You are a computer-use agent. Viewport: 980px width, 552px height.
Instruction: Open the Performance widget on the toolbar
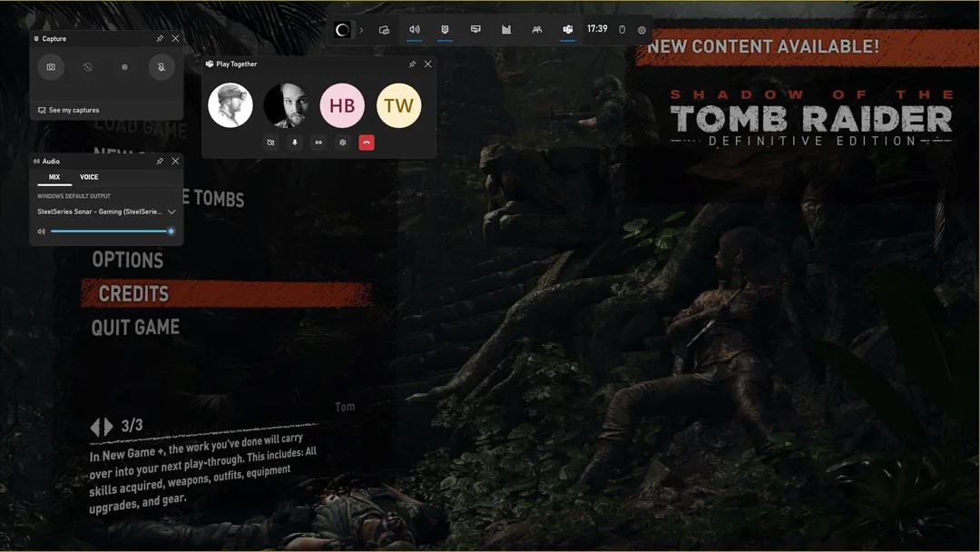(x=505, y=29)
